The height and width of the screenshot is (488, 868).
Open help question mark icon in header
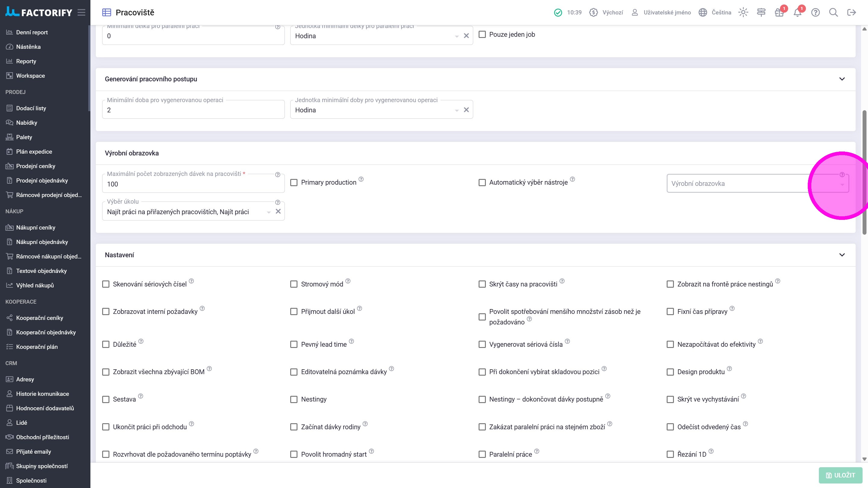coord(816,12)
